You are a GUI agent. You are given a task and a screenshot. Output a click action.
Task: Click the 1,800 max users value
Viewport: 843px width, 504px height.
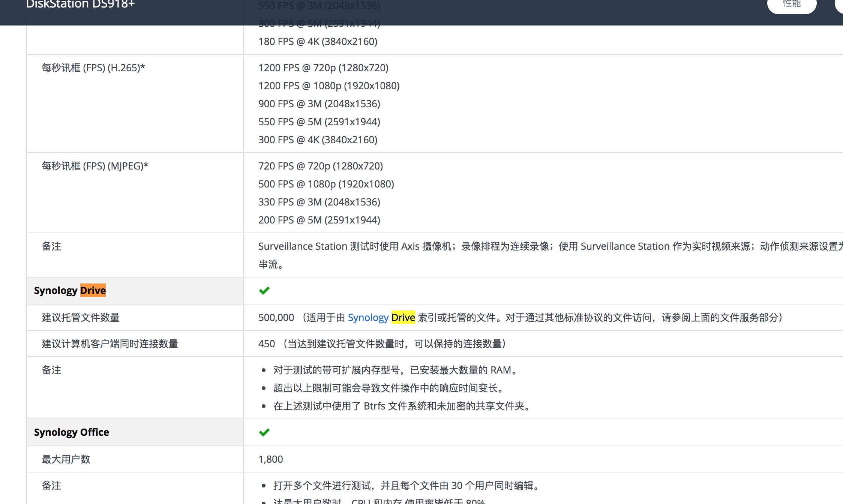pos(271,459)
